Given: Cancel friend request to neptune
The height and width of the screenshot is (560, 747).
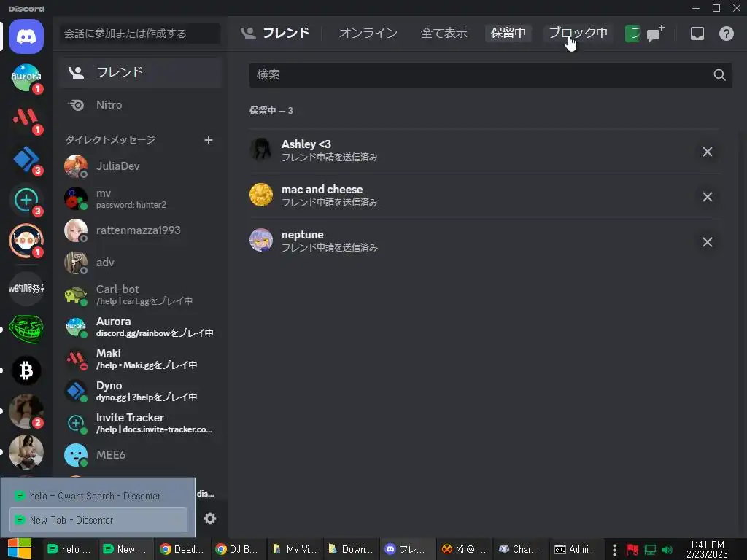Looking at the screenshot, I should pos(708,242).
